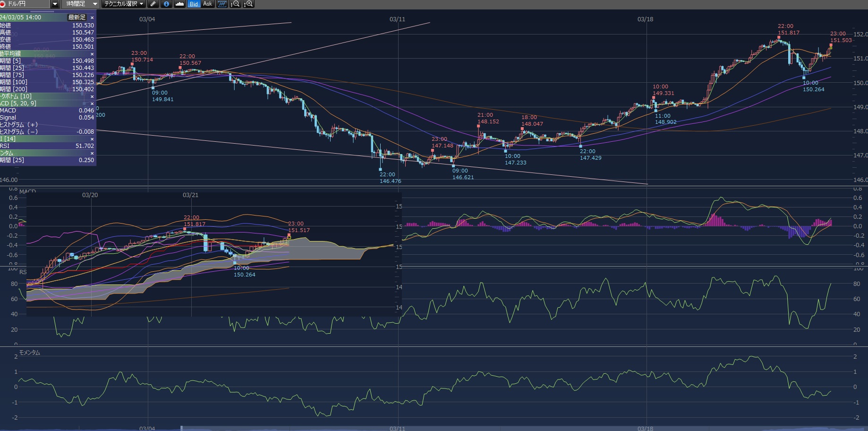This screenshot has width=868, height=431.
Task: Switch price display to Ask
Action: point(207,4)
